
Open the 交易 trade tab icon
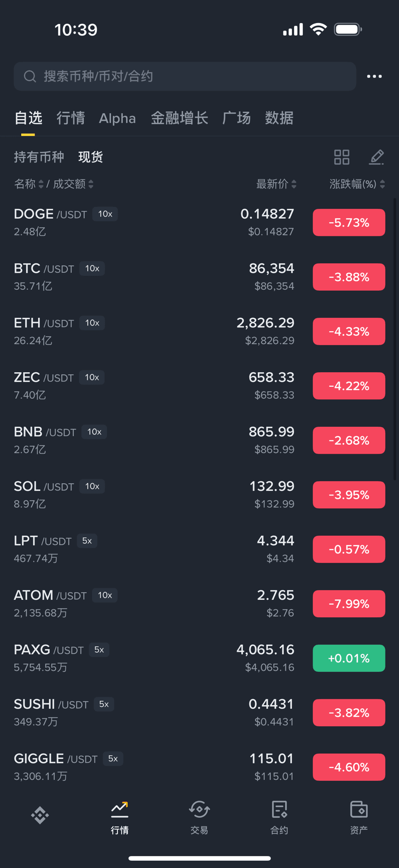click(x=199, y=810)
